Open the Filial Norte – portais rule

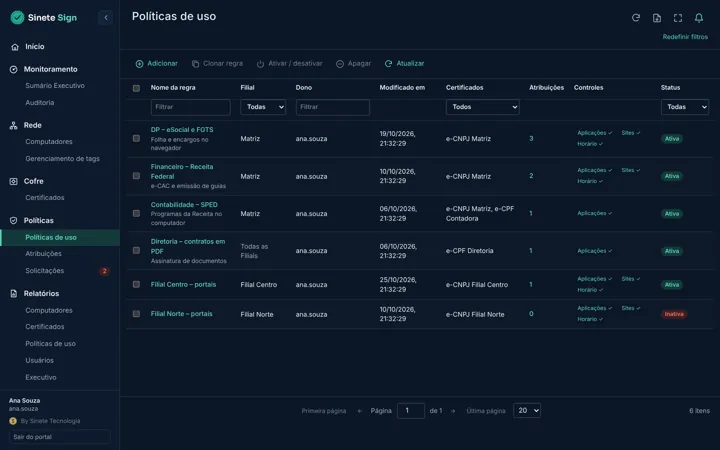(181, 314)
